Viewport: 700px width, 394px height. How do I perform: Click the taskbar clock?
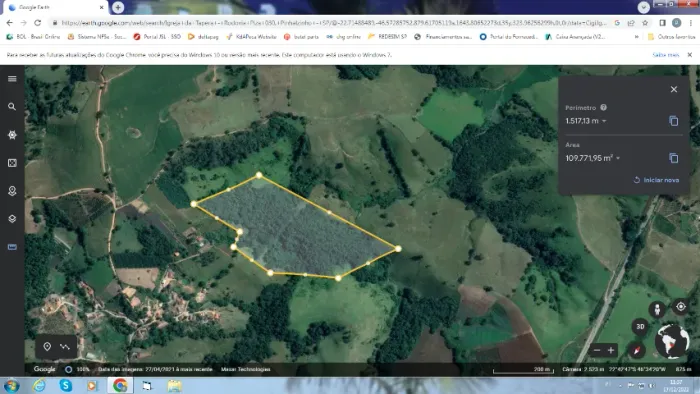pyautogui.click(x=676, y=385)
